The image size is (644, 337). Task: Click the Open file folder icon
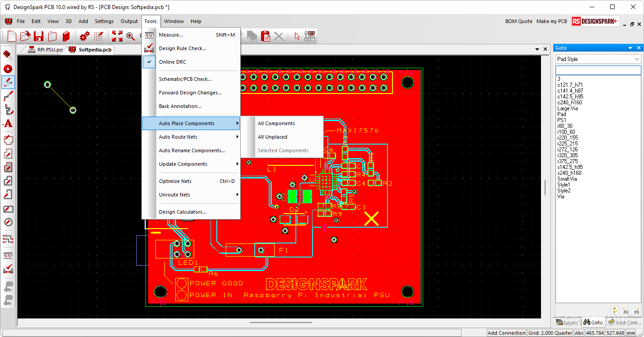pos(25,36)
